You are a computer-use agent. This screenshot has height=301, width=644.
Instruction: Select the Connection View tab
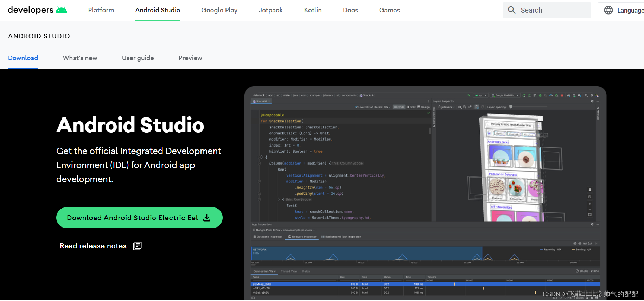(x=264, y=271)
